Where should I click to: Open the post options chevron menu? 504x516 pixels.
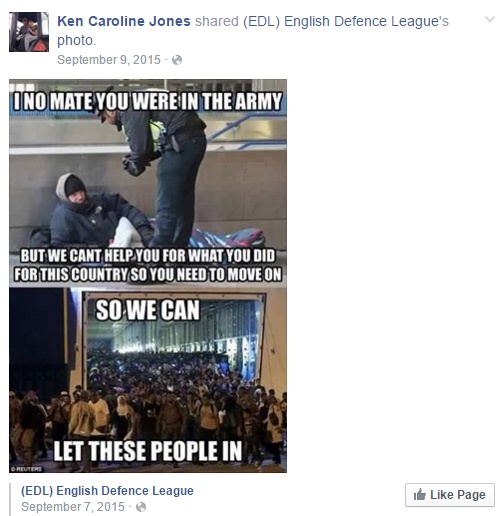(x=489, y=19)
